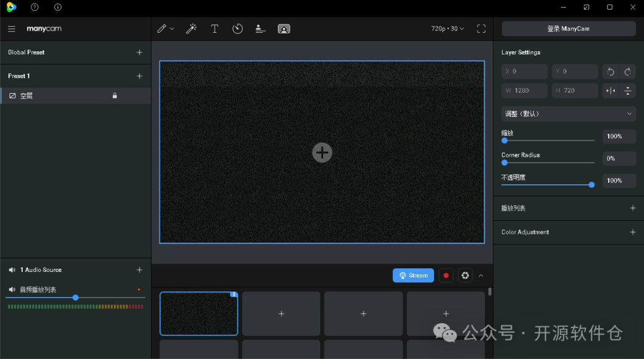Open the draw tool dropdown arrow
Screen dimensions: 644x359
tap(172, 29)
